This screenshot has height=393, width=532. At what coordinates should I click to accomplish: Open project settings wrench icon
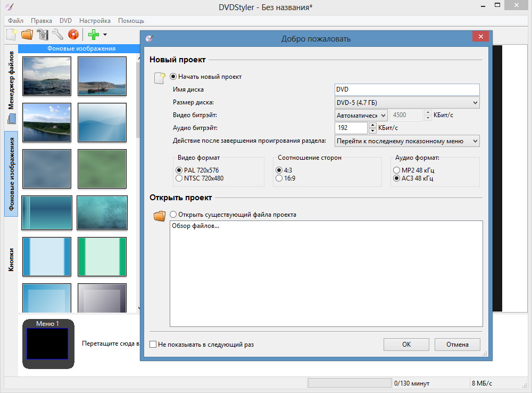pyautogui.click(x=58, y=35)
